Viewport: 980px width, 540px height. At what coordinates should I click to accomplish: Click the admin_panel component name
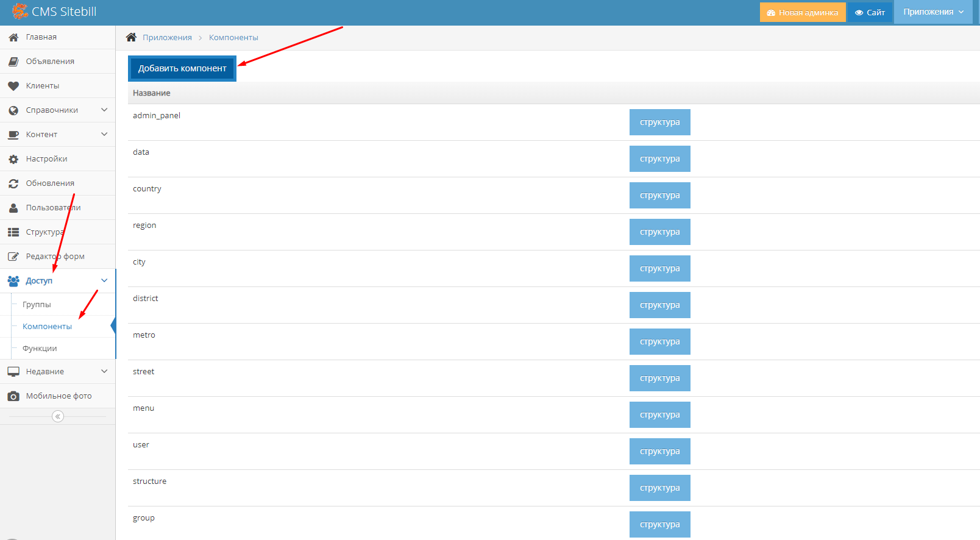[157, 116]
